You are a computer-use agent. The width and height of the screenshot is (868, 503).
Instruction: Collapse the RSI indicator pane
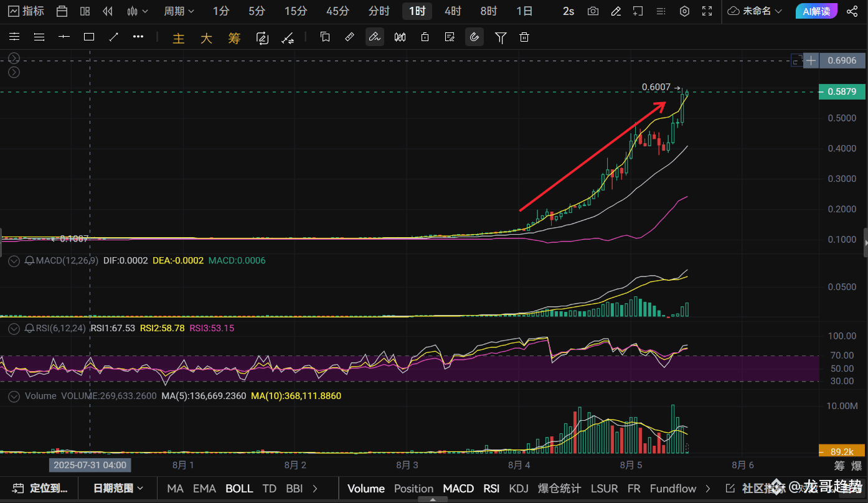click(x=14, y=328)
